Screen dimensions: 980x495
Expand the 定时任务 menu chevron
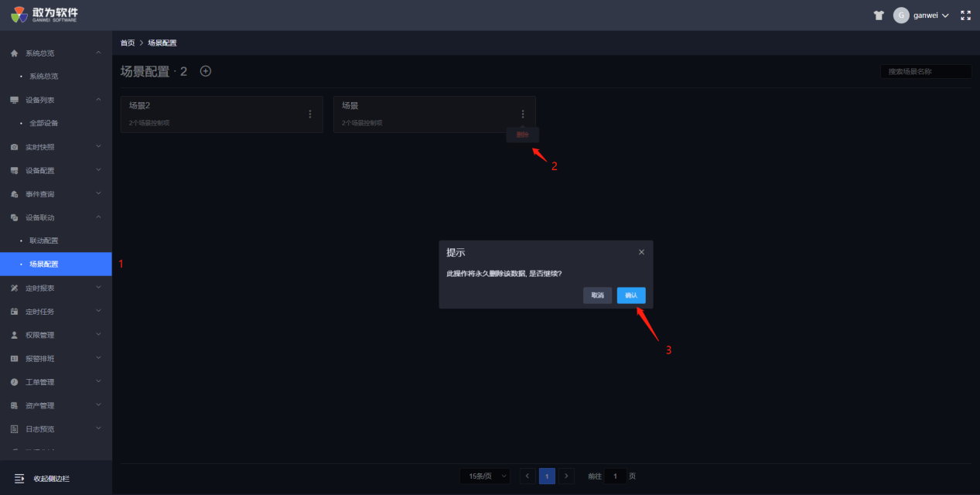click(x=98, y=312)
